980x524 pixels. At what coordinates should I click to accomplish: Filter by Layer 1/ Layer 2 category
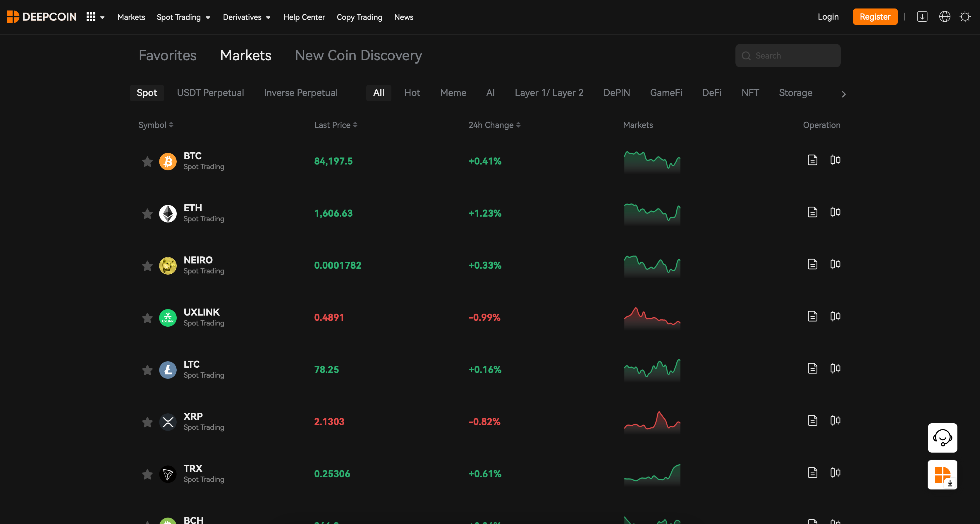[x=549, y=93]
